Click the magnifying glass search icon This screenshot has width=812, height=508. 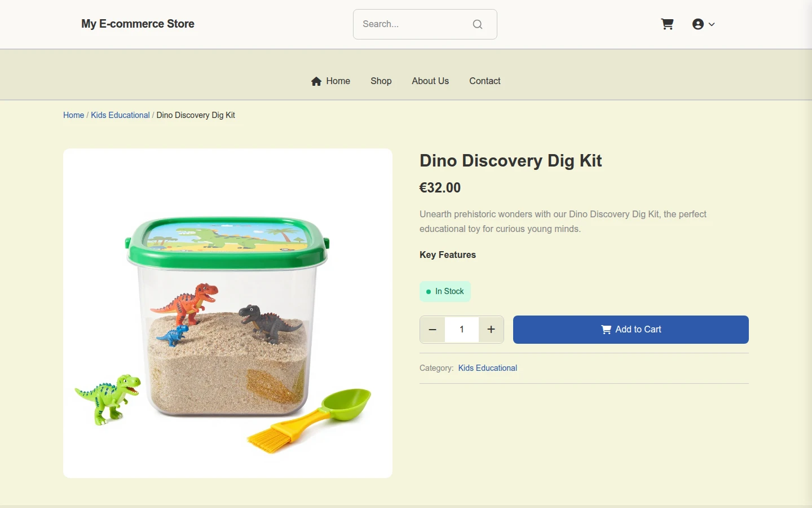pyautogui.click(x=478, y=24)
